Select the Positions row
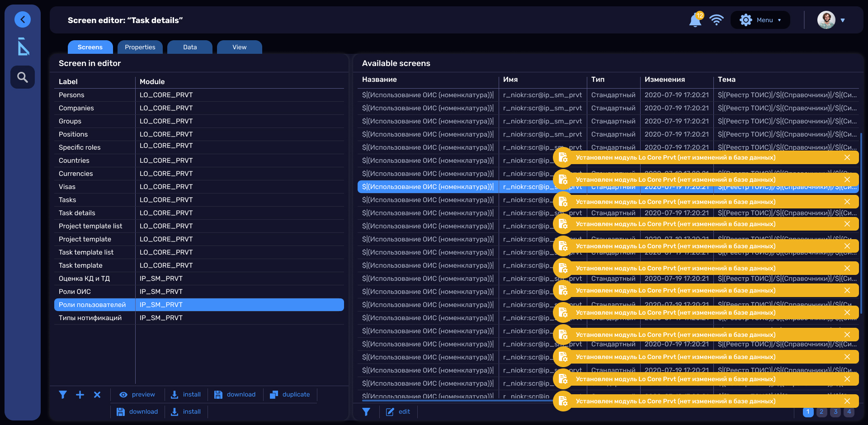 click(199, 134)
